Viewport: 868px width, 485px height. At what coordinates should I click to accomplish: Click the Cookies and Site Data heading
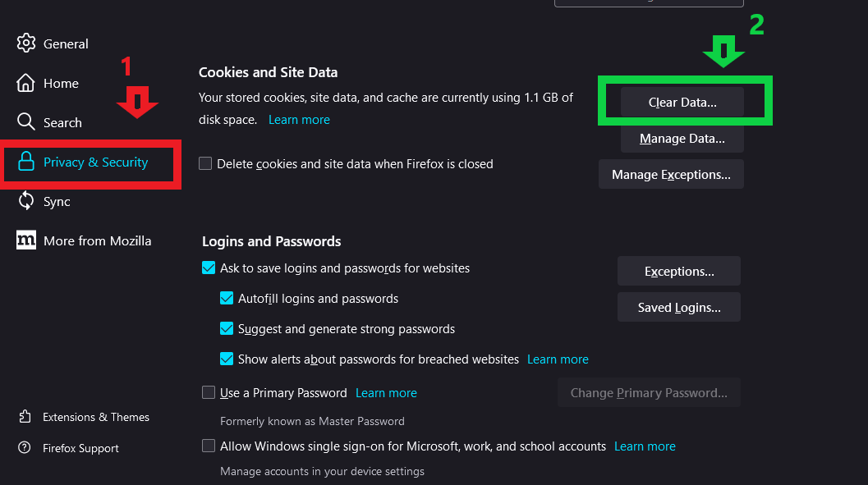268,72
